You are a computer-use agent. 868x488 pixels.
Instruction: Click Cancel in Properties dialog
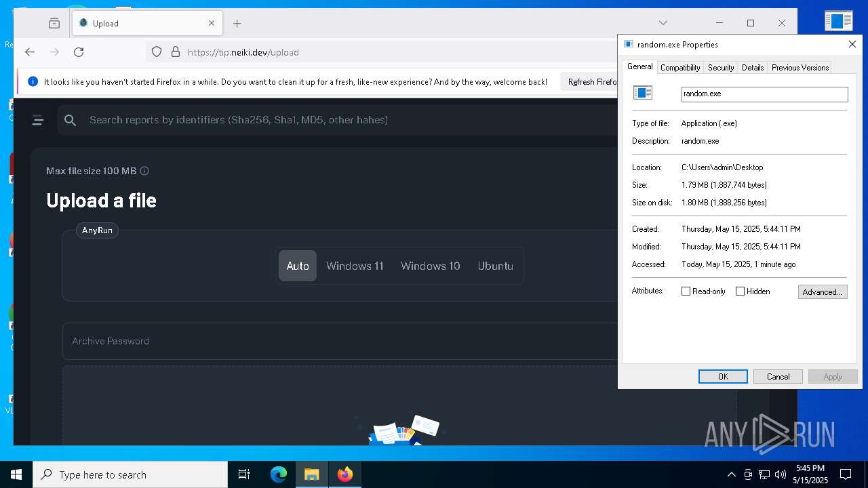778,376
